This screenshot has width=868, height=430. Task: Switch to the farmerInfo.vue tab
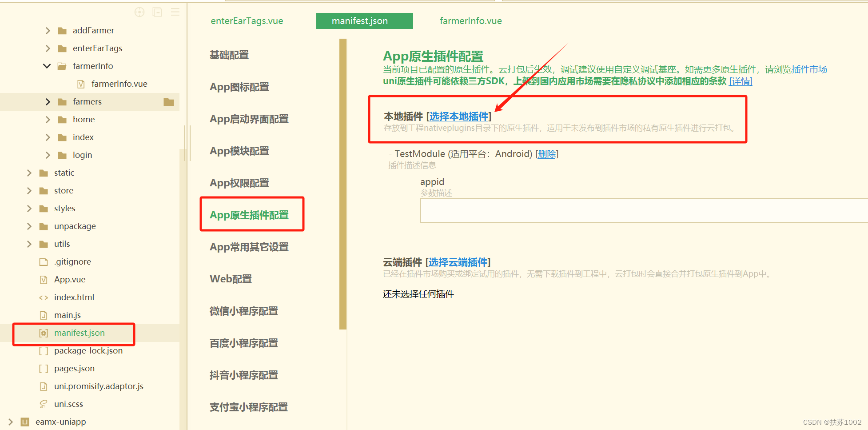click(471, 21)
